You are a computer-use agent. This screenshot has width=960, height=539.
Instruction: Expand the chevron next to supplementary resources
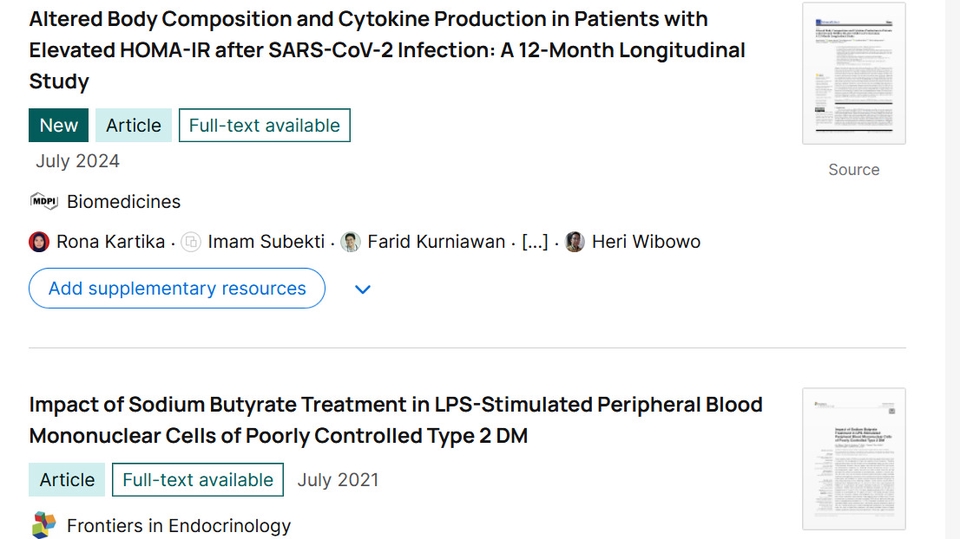(363, 289)
